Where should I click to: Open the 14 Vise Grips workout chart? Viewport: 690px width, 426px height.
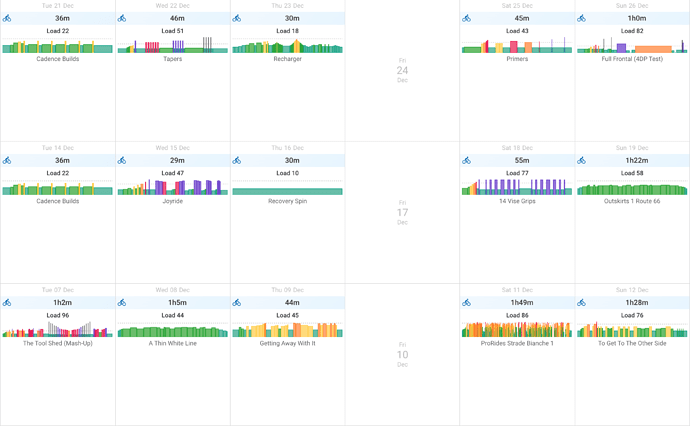[x=517, y=187]
